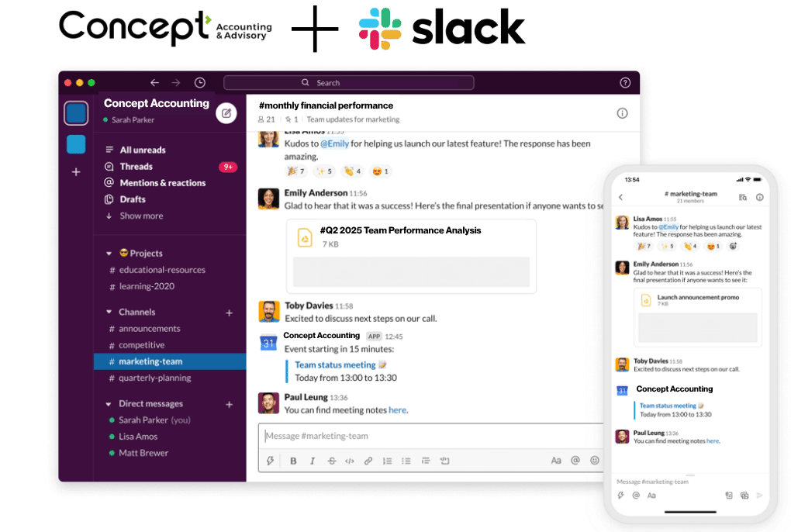Insert a code block in the composer
The width and height of the screenshot is (791, 532).
pyautogui.click(x=351, y=460)
